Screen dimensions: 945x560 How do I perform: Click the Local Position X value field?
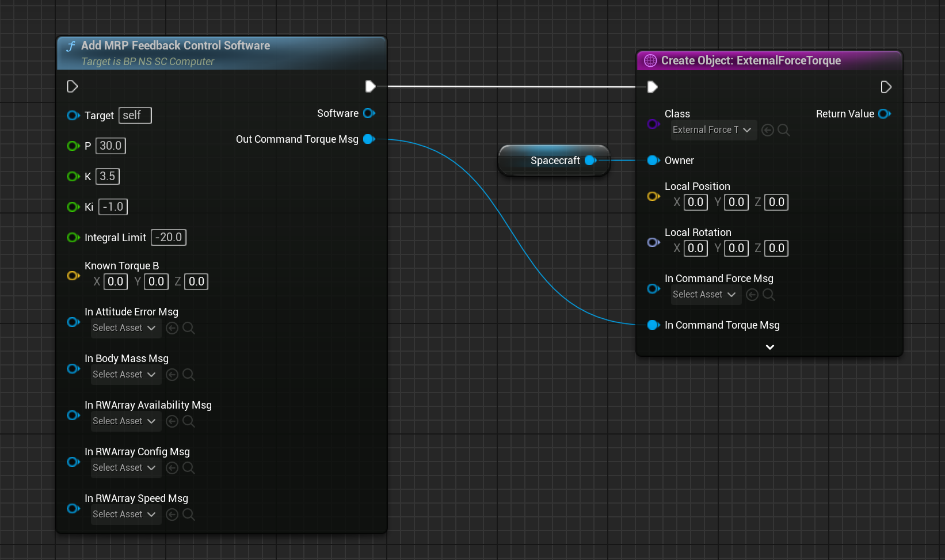[695, 202]
